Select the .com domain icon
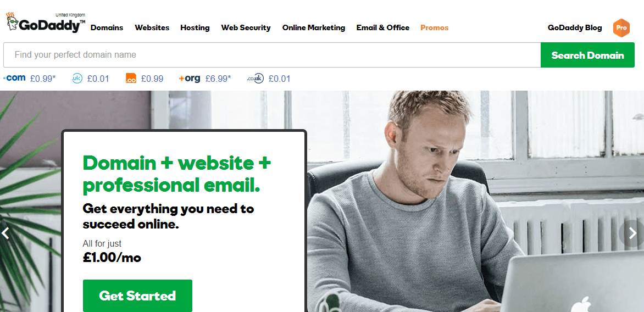 coord(14,78)
